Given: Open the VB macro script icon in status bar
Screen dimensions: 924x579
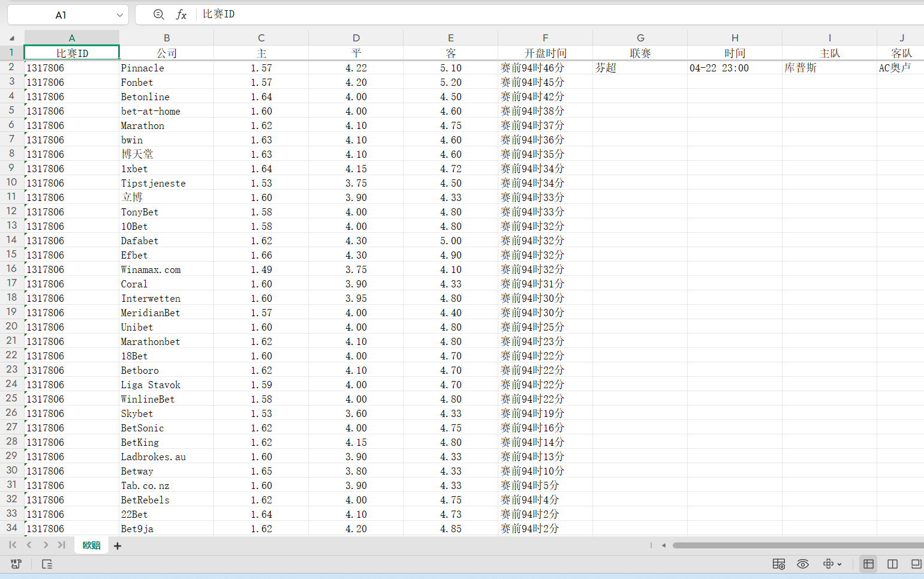Looking at the screenshot, I should tap(16, 564).
